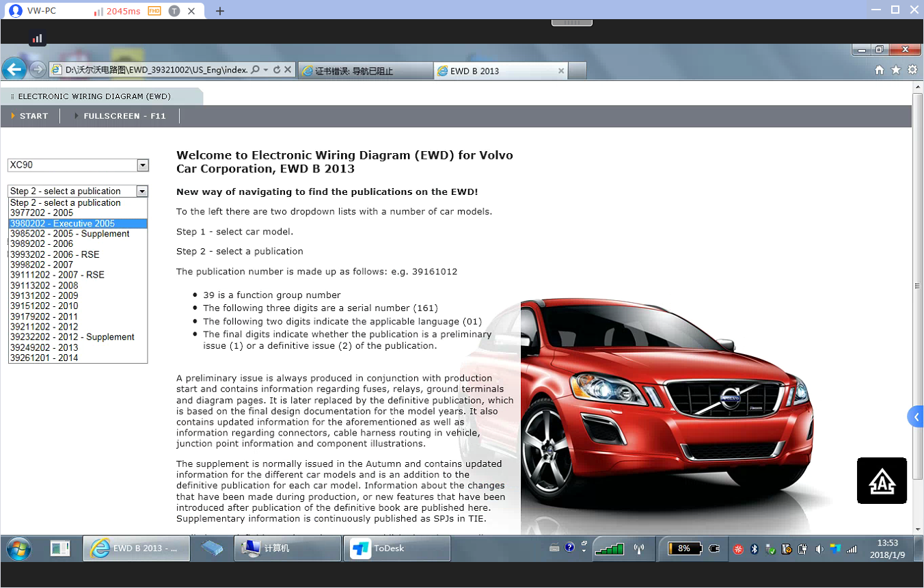Click the ToDesk user avatar icon on VW-PC tab

click(x=15, y=10)
